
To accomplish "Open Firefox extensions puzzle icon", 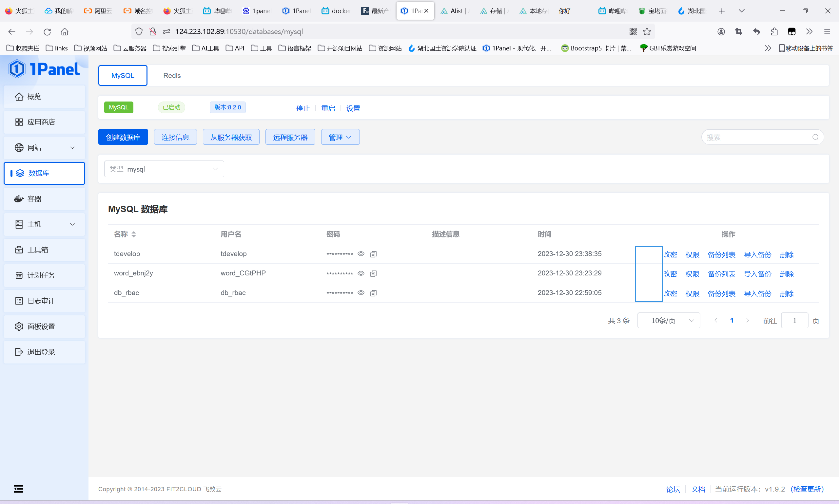I will pyautogui.click(x=774, y=31).
